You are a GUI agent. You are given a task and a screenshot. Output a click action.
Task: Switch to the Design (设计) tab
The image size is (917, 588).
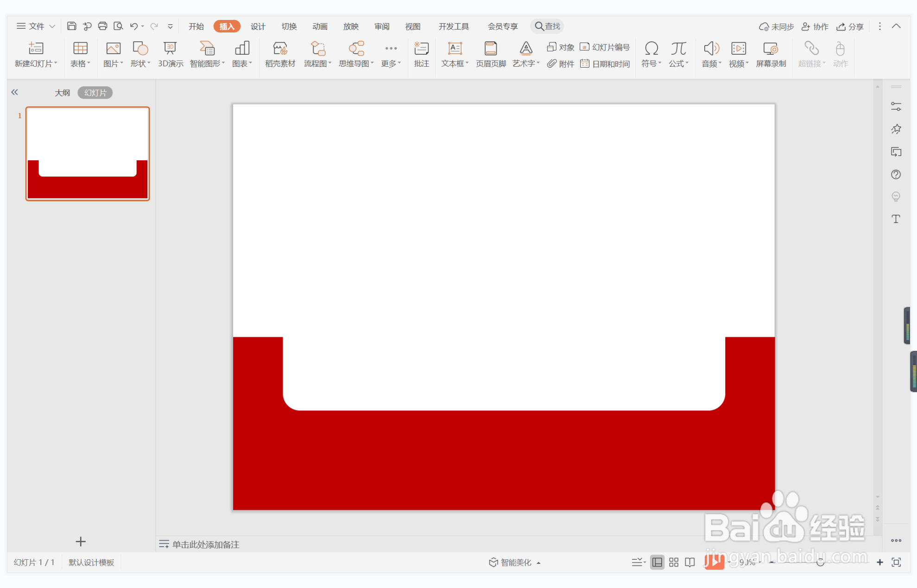point(258,26)
